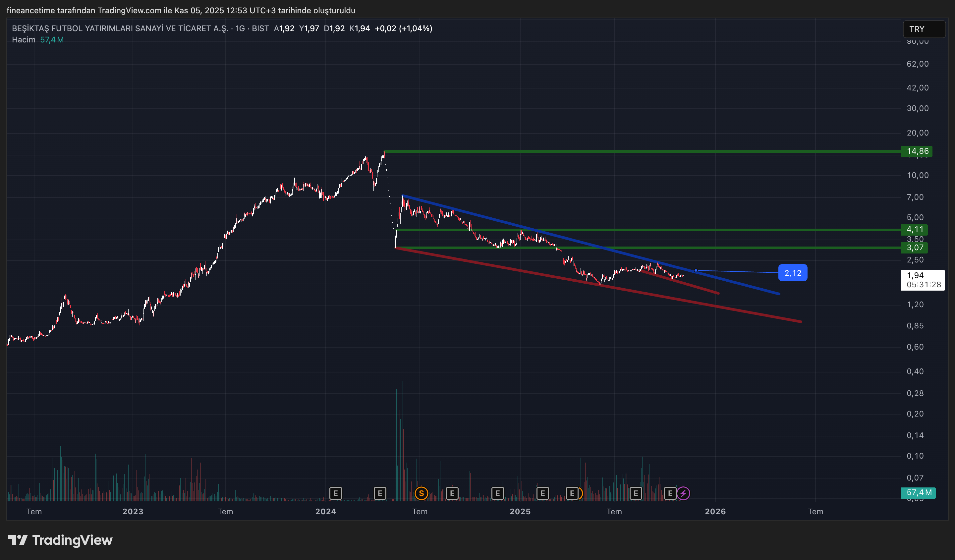The image size is (955, 560).
Task: Click the "E" earnings marker near 2024
Action: click(336, 493)
